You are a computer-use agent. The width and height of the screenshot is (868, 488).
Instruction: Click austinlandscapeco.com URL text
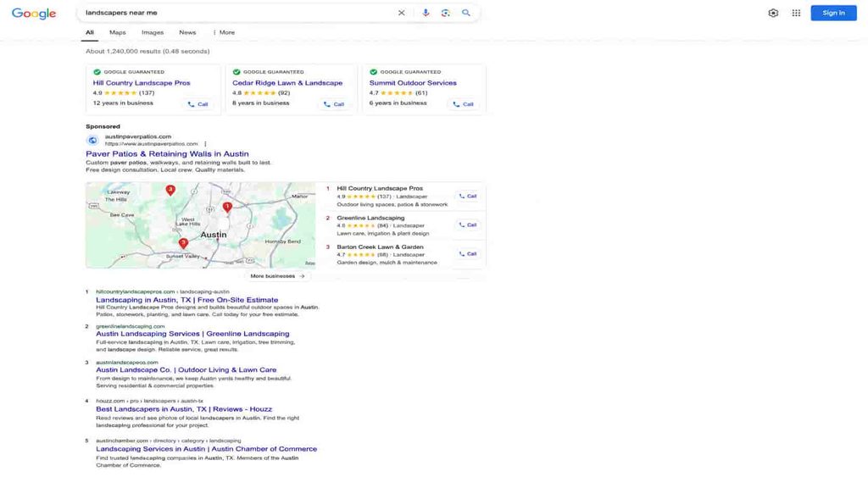(x=127, y=363)
